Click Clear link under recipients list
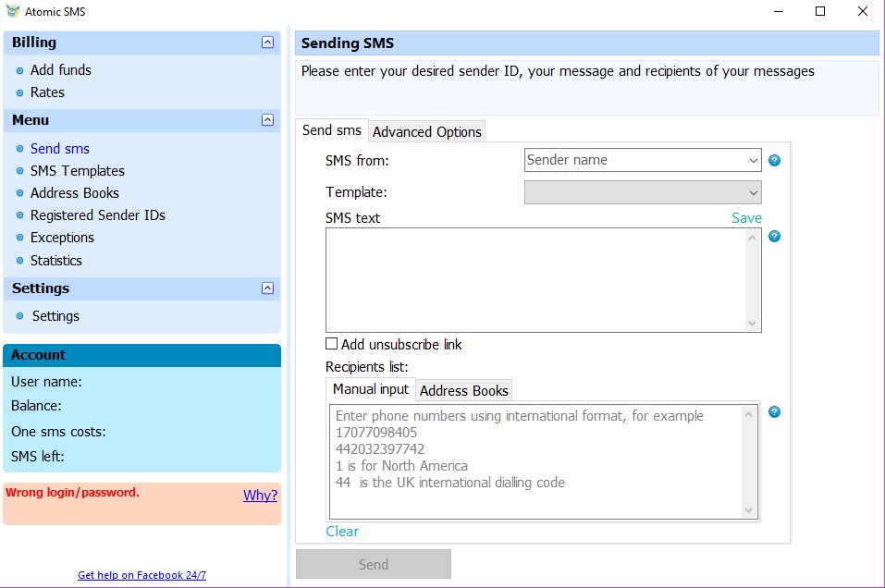Viewport: 885px width, 588px height. pos(342,532)
